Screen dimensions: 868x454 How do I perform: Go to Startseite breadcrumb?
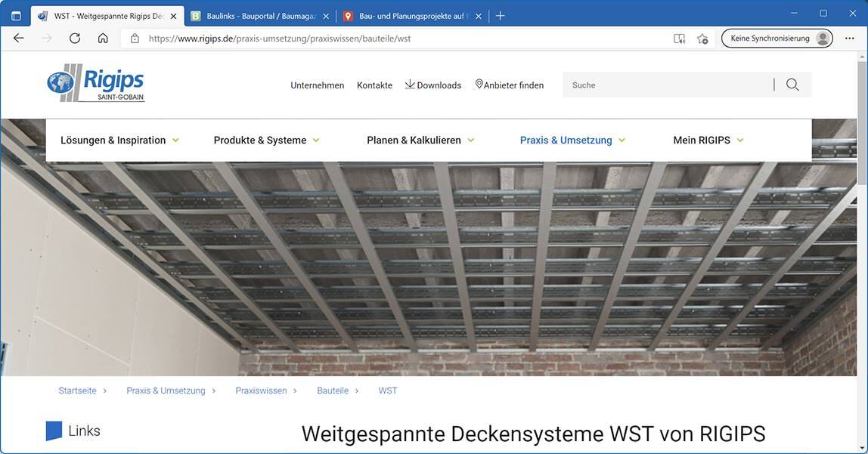pos(77,391)
